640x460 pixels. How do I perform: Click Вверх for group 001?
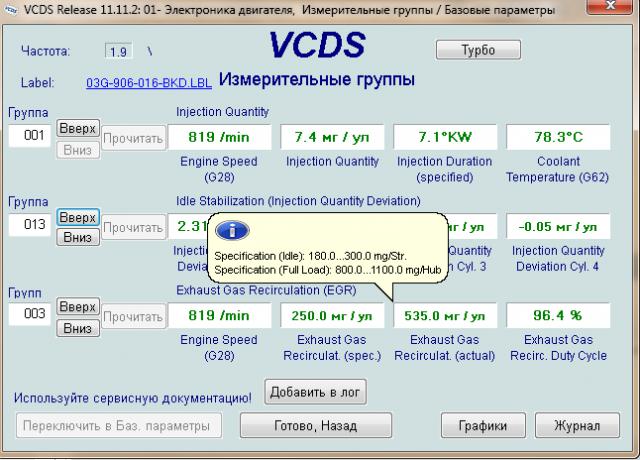78,129
